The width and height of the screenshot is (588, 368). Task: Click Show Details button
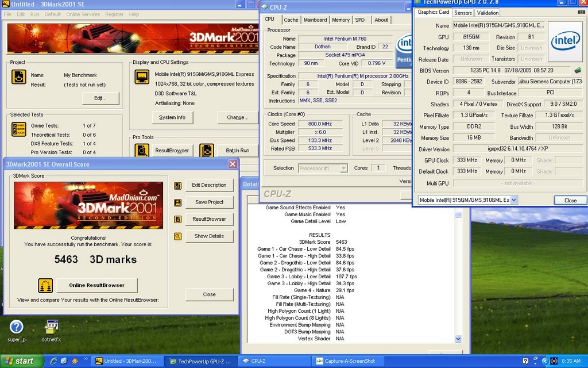point(209,236)
